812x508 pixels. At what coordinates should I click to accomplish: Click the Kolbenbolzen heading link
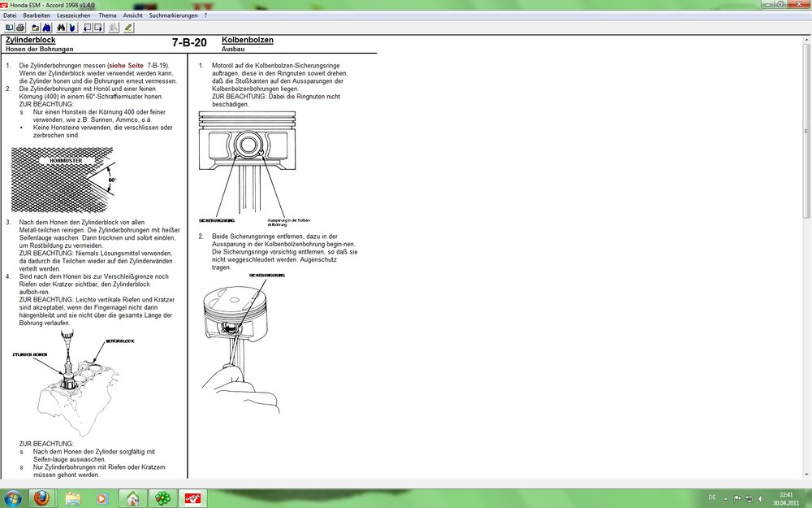247,40
